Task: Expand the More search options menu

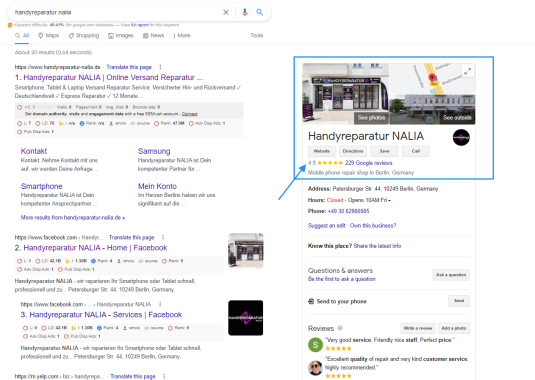Action: click(x=182, y=35)
